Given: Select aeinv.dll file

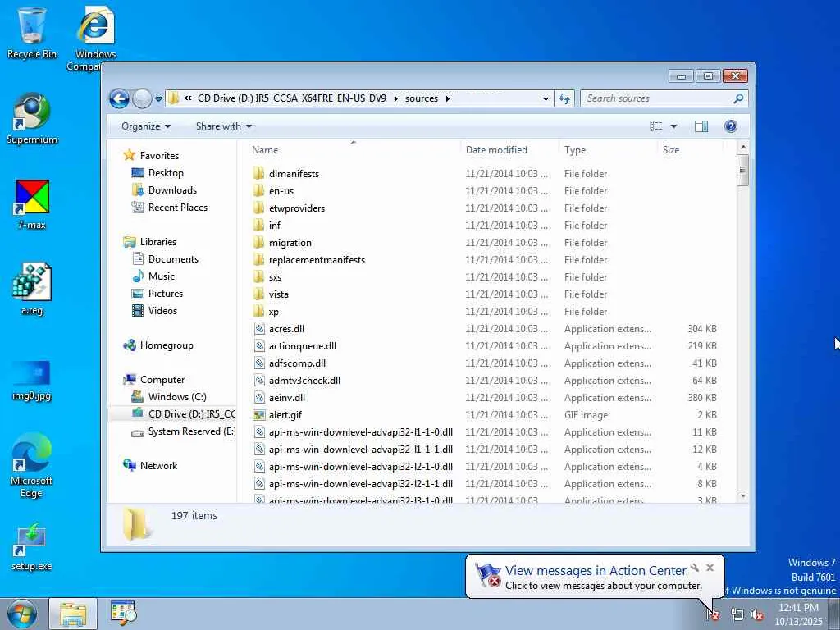Looking at the screenshot, I should (286, 398).
